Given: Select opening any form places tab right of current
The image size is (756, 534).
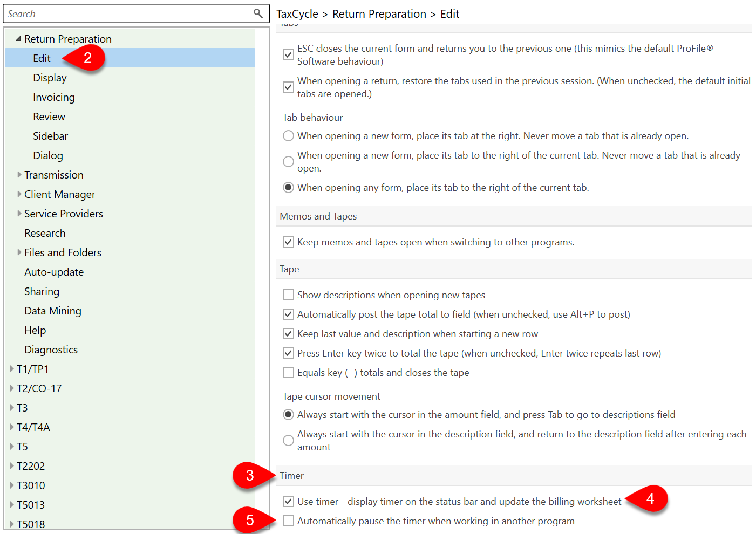Looking at the screenshot, I should pos(289,188).
